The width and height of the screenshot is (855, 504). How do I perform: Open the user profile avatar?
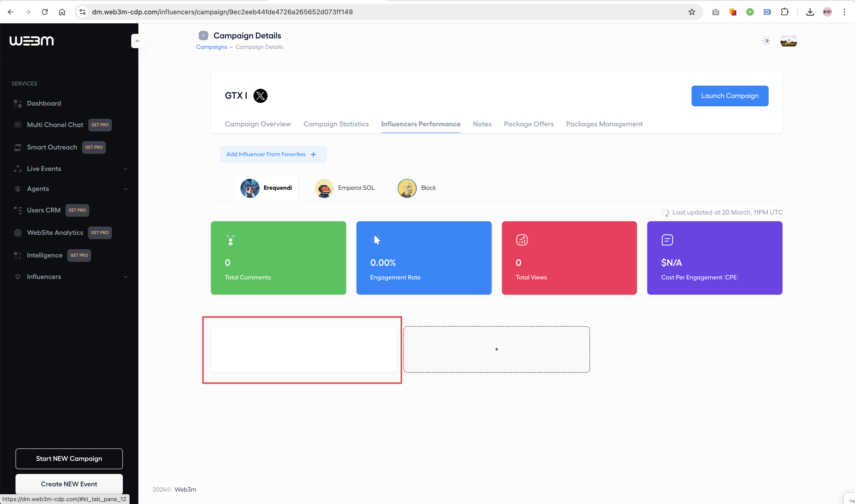788,41
